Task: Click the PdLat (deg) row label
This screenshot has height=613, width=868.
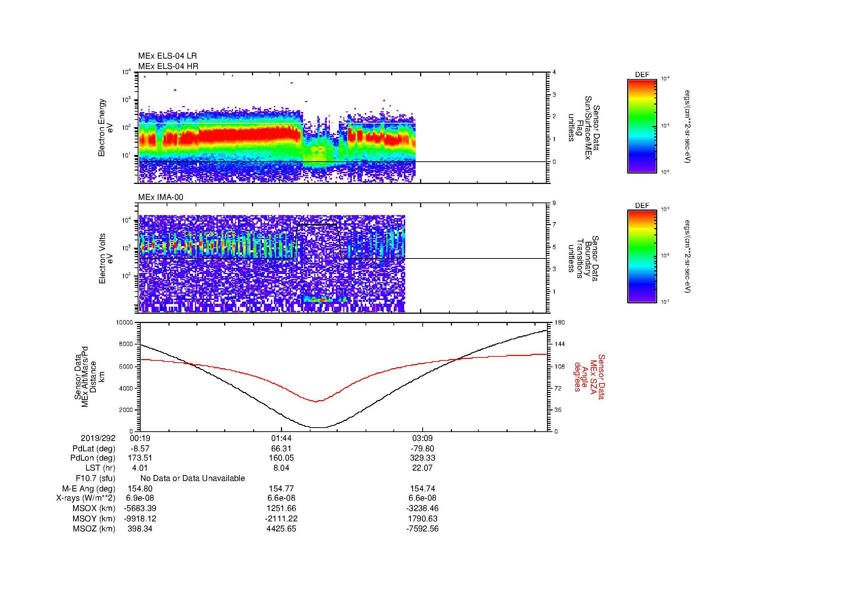Action: click(x=94, y=448)
